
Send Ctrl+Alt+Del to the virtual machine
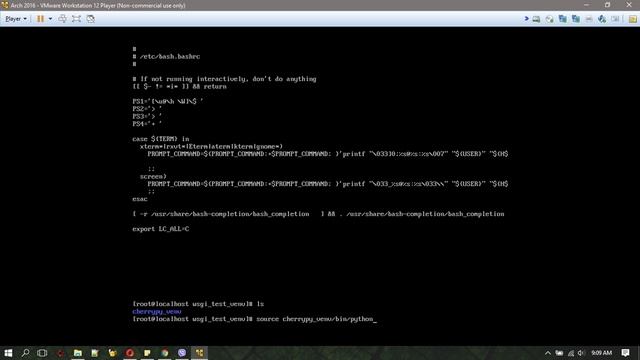(62, 19)
